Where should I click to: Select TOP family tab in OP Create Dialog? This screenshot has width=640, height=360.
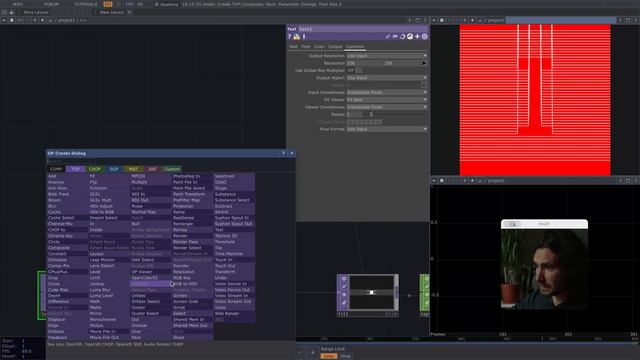pos(76,169)
